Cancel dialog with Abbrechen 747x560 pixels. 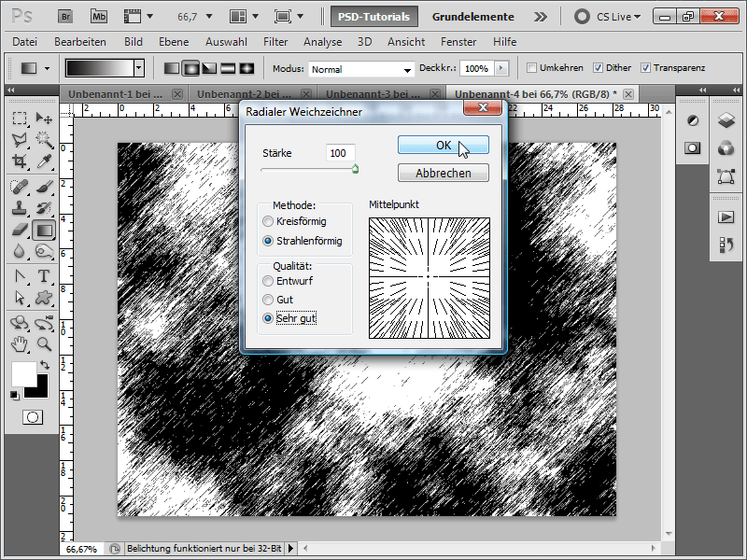tap(443, 173)
